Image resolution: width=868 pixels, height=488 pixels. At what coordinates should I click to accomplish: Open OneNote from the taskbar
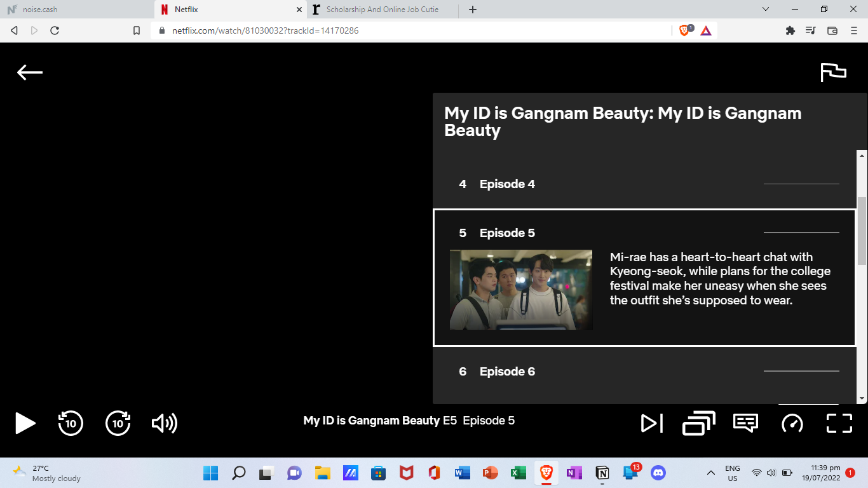pyautogui.click(x=574, y=473)
